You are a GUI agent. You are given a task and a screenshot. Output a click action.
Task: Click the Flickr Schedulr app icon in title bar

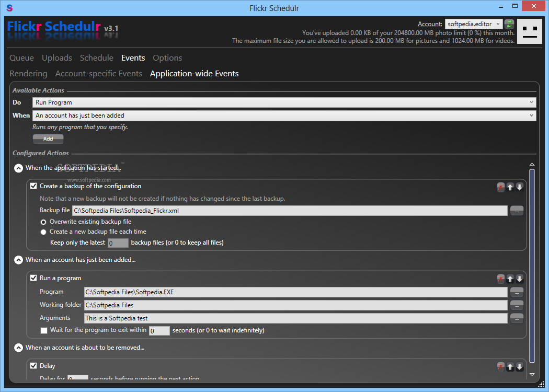point(9,8)
